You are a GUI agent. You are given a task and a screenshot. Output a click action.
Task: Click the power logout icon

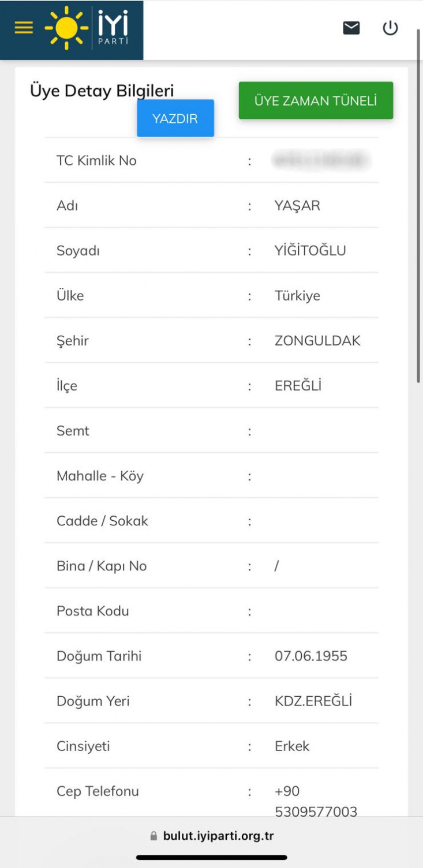(391, 28)
